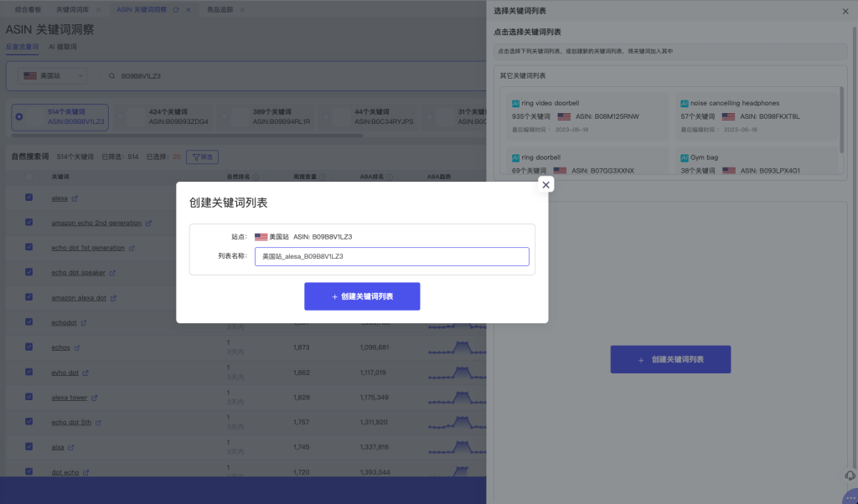Open the customer service headset icon
Screen dimensions: 858x504
[x=850, y=476]
